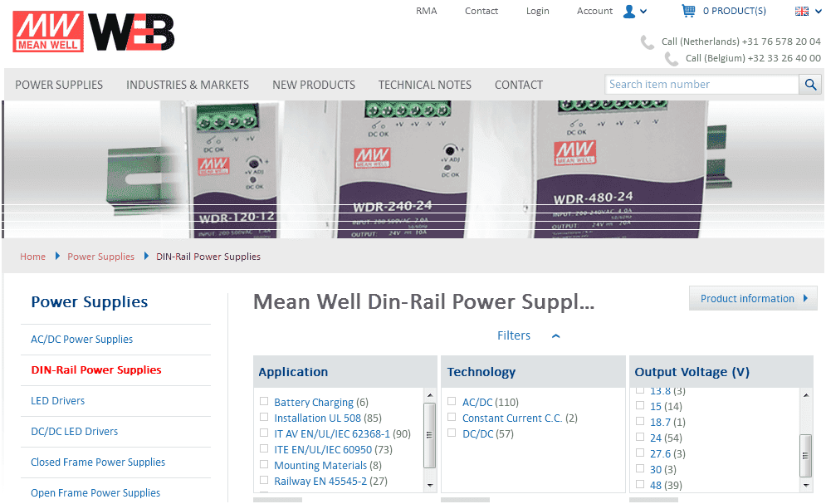Tick the Battery Charging checkbox
The height and width of the screenshot is (504, 826).
pos(264,401)
